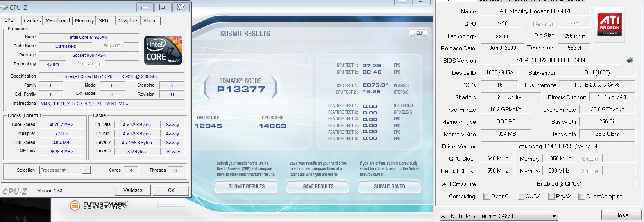Click the 8 MBytes Level 3 cache value
The height and width of the screenshot is (222, 644).
pyautogui.click(x=136, y=152)
